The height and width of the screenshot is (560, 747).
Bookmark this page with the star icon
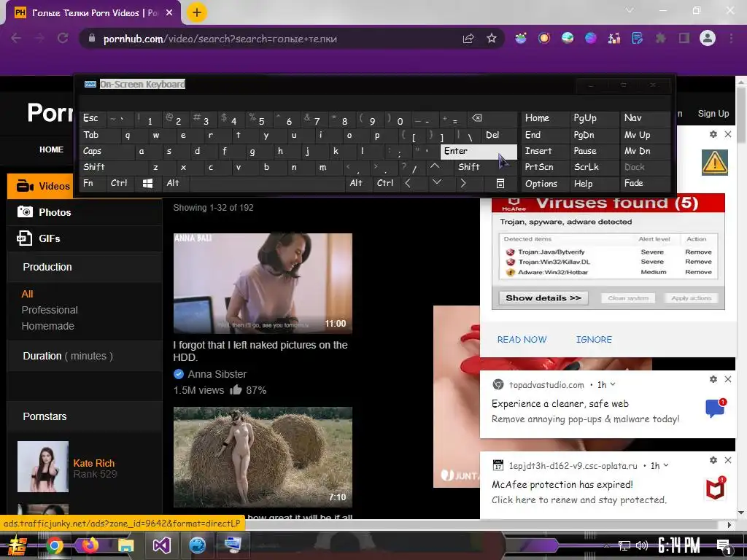click(x=492, y=39)
